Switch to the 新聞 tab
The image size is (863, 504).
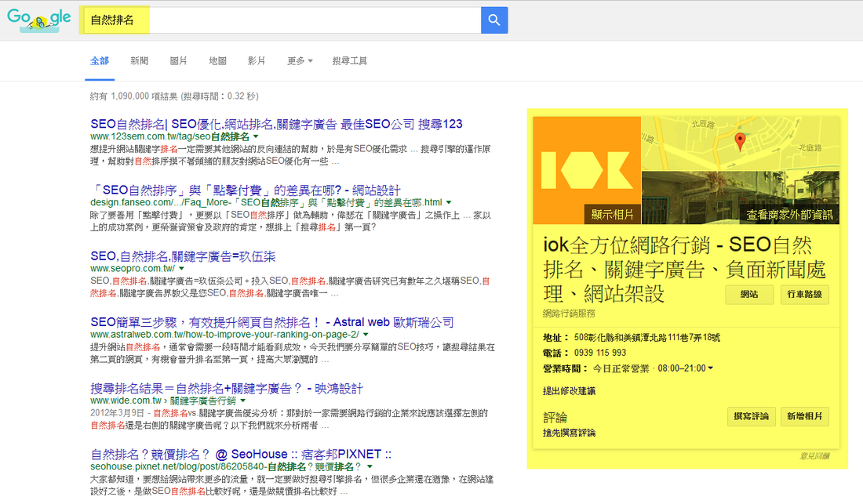click(139, 61)
